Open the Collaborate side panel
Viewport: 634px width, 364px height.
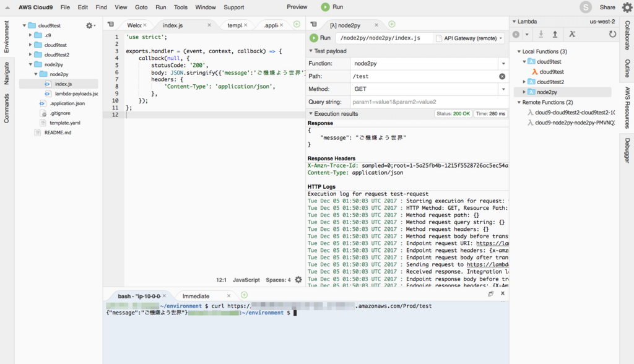[627, 35]
